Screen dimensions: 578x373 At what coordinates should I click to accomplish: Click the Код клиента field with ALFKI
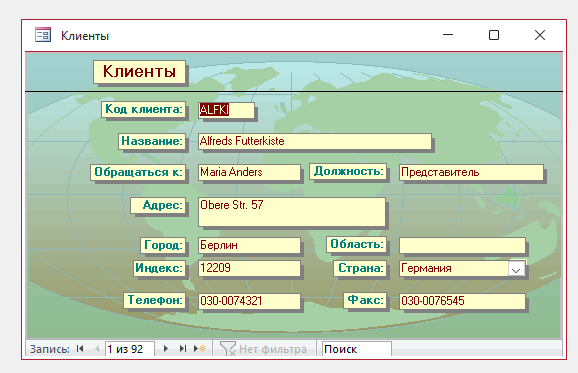click(x=226, y=110)
